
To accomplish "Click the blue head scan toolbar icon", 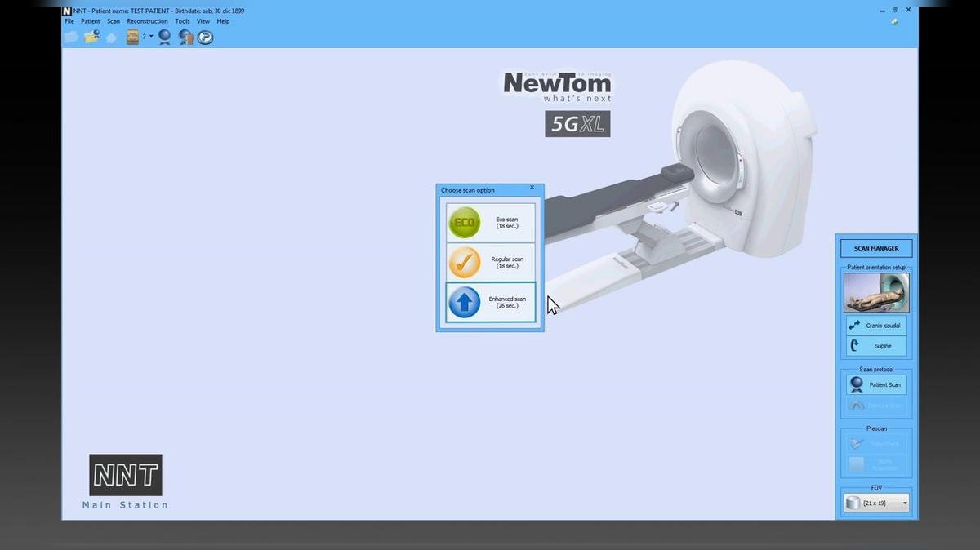I will pos(165,37).
